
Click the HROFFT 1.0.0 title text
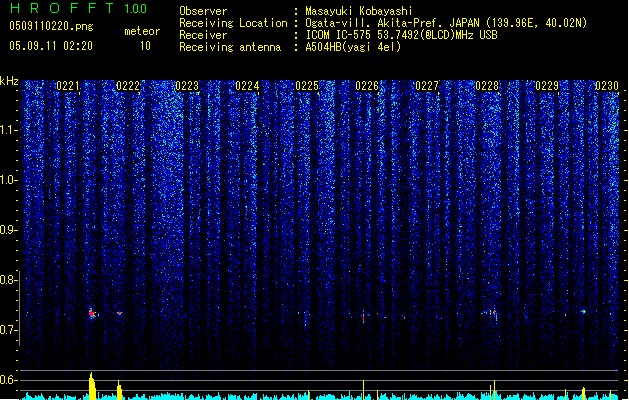78,8
